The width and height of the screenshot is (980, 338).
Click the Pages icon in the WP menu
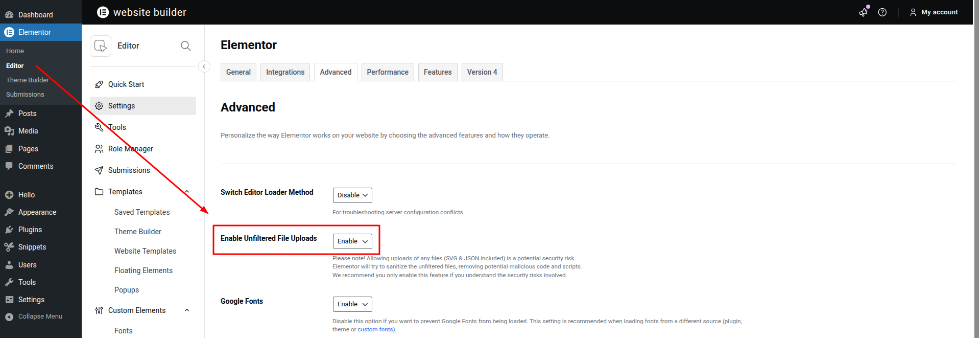(x=9, y=149)
